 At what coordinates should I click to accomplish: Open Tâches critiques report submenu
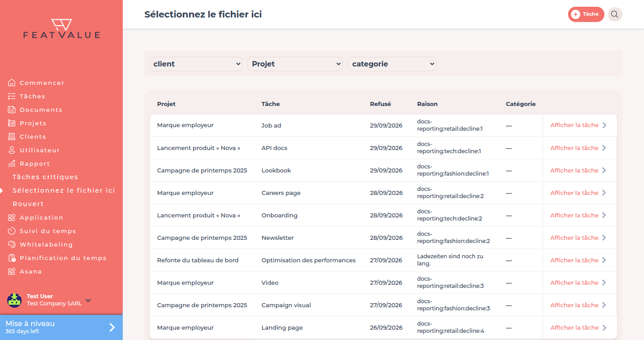[x=45, y=177]
